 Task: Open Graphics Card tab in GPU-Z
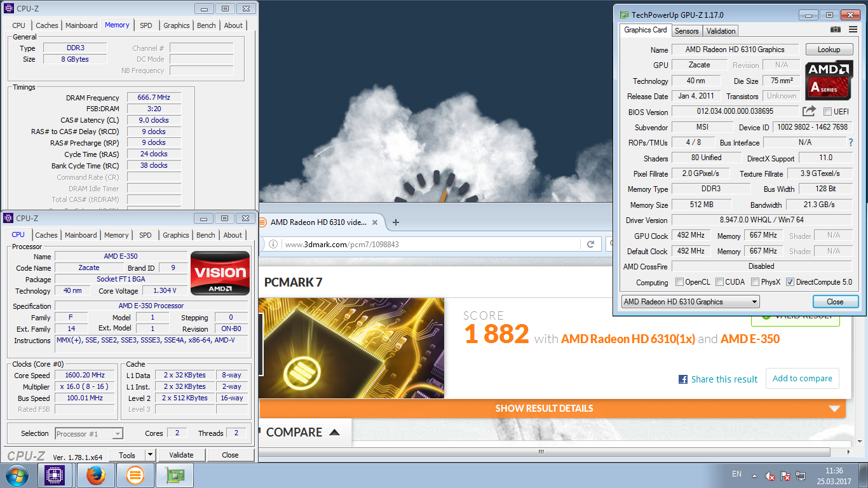(646, 30)
